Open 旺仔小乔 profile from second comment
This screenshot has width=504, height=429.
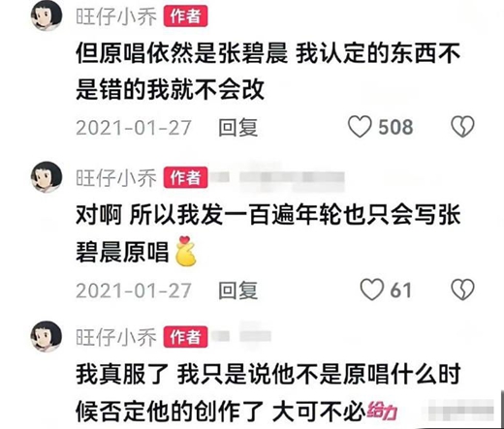pos(116,178)
